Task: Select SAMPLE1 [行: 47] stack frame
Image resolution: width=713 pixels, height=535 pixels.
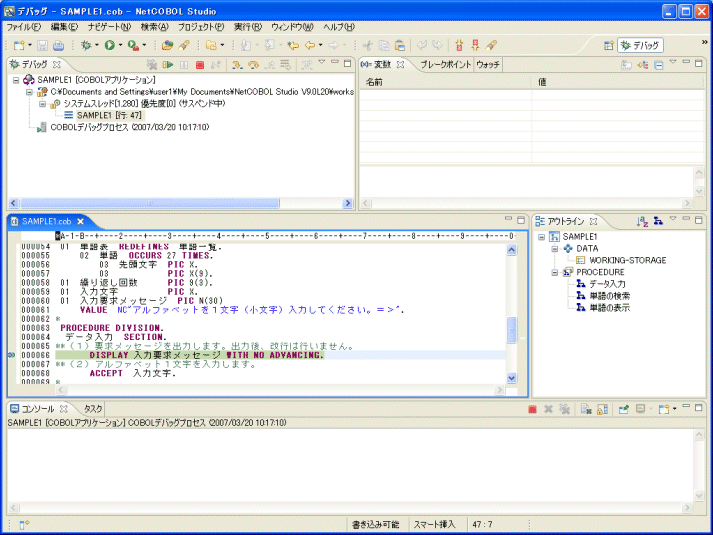Action: [109, 115]
